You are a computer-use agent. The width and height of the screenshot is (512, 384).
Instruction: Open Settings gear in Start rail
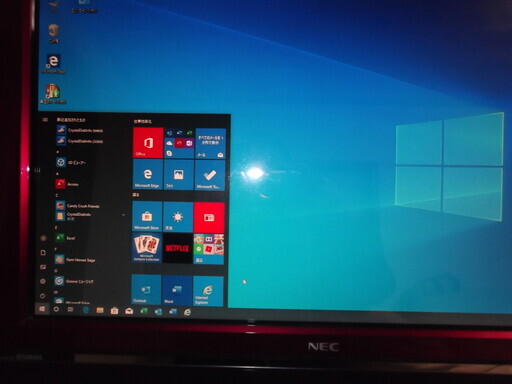43,281
